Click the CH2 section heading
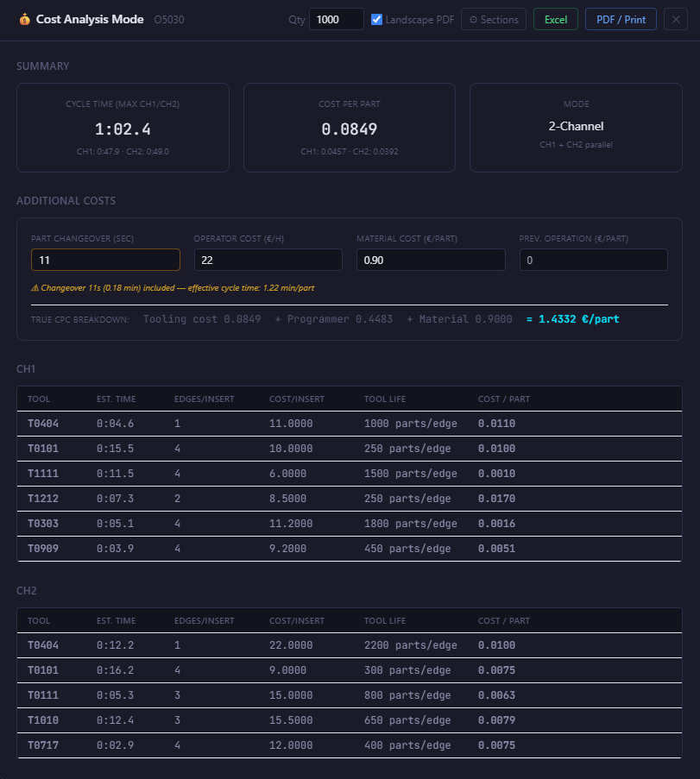 click(x=27, y=591)
